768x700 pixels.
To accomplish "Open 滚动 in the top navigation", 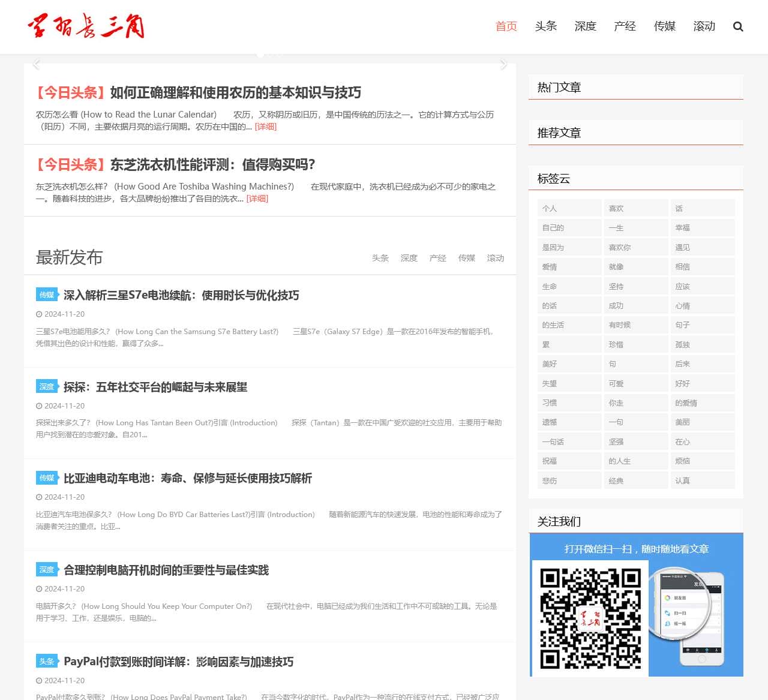I will tap(704, 26).
